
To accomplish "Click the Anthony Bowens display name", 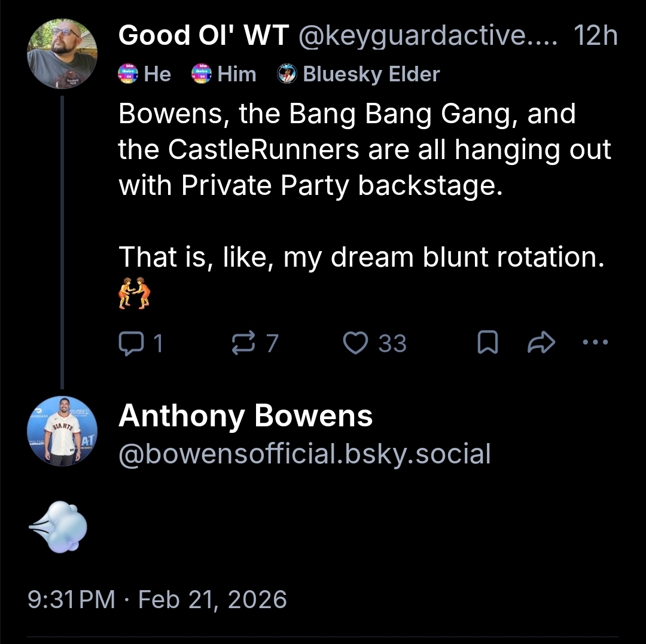I will click(x=245, y=416).
